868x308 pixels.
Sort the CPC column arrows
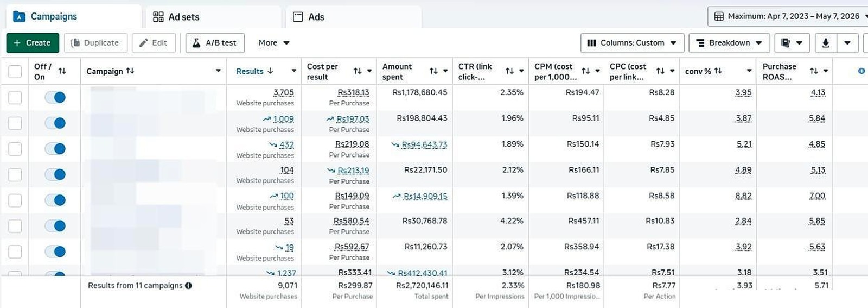[660, 71]
